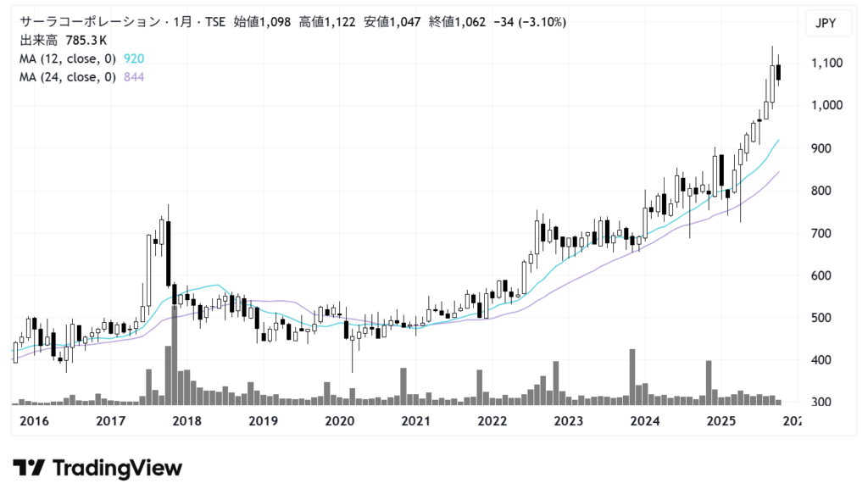
Task: Click the TradingView logo icon
Action: [30, 468]
